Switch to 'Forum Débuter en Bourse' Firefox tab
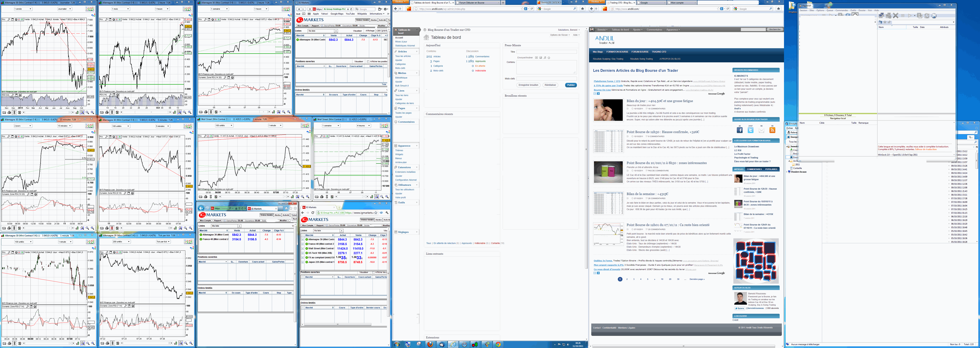The height and width of the screenshot is (348, 980). click(478, 3)
